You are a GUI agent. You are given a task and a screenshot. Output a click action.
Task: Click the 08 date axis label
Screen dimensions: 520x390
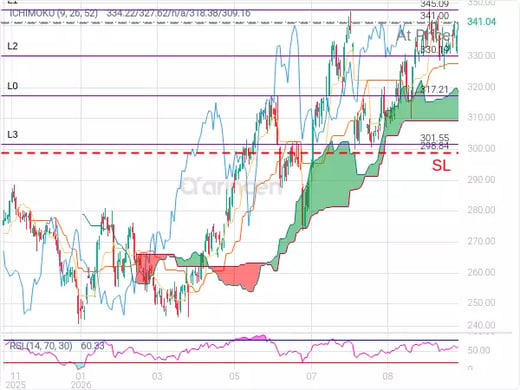coord(388,377)
